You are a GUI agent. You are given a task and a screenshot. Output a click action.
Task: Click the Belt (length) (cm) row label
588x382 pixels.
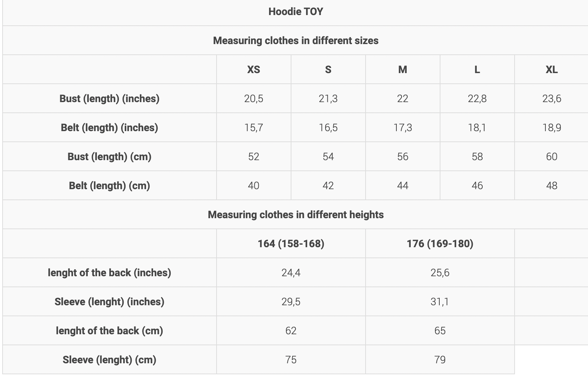coord(109,185)
